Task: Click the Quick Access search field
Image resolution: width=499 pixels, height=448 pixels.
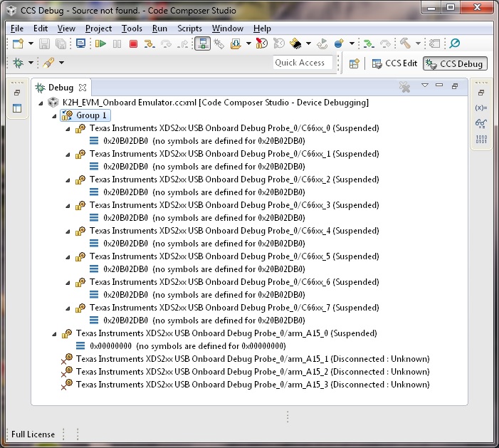Action: click(x=300, y=63)
